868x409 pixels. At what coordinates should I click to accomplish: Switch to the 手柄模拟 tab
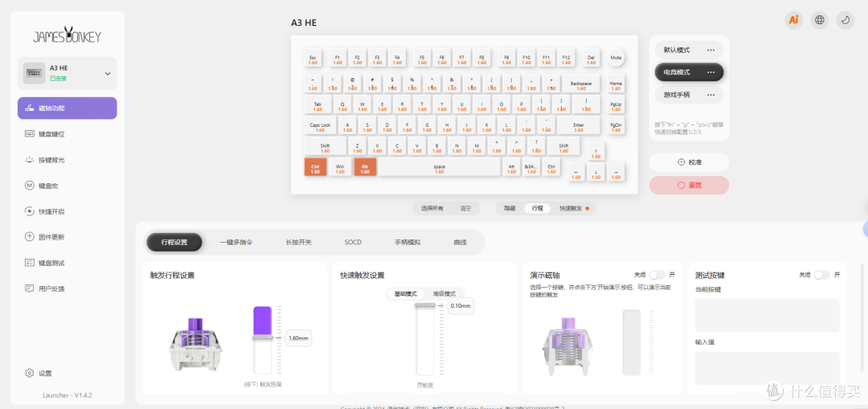[x=407, y=242]
